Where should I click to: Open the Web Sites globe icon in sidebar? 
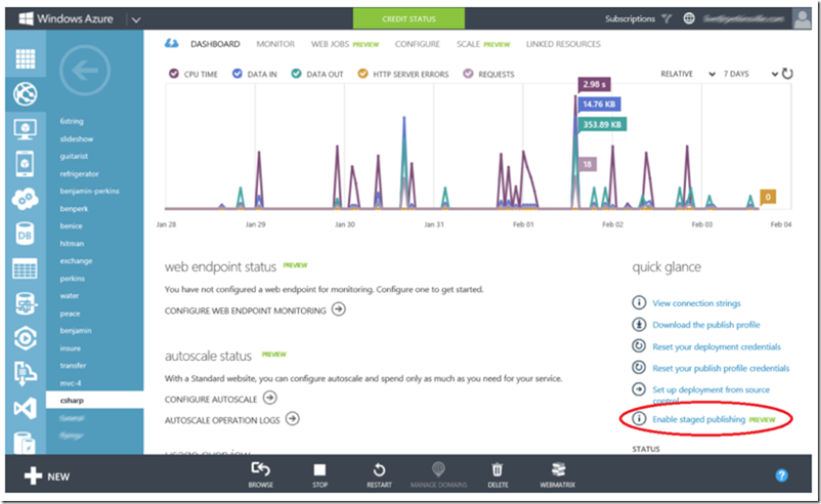pos(25,94)
